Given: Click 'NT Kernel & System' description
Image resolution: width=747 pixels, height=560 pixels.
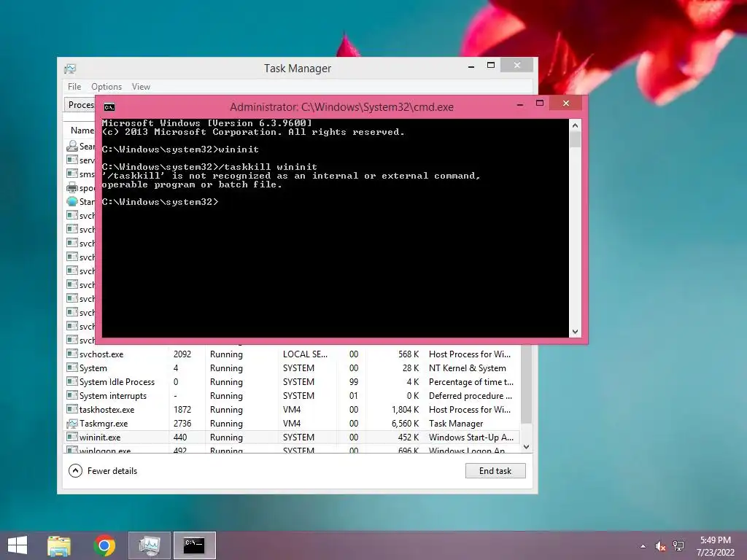Looking at the screenshot, I should (x=468, y=368).
